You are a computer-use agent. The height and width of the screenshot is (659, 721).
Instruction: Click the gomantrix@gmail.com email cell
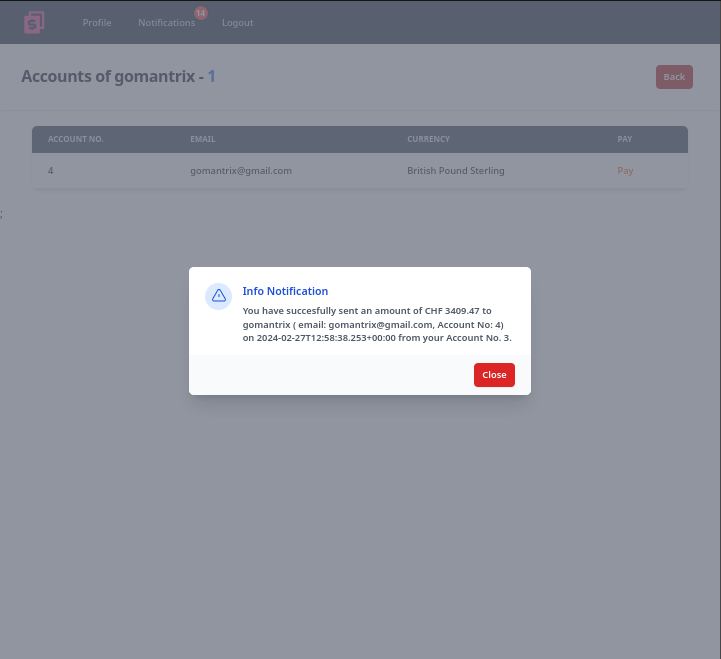click(x=241, y=171)
